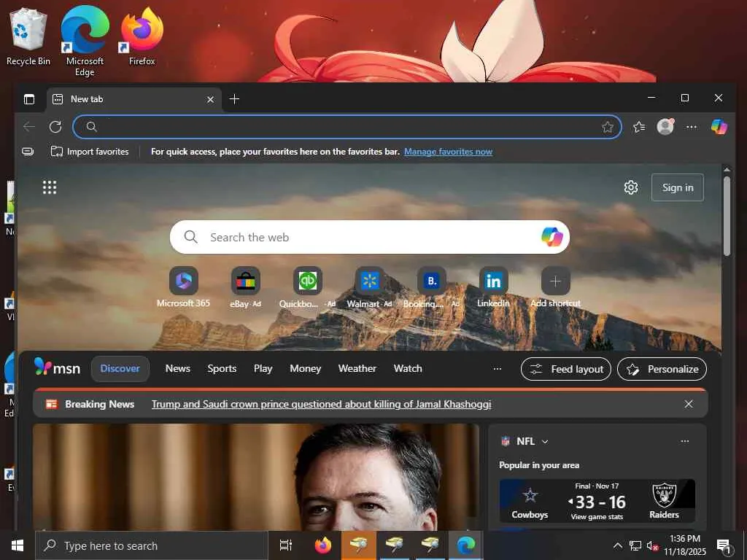Screen dimensions: 747x560
Task: Open the featured news story image
Action: coord(256,477)
